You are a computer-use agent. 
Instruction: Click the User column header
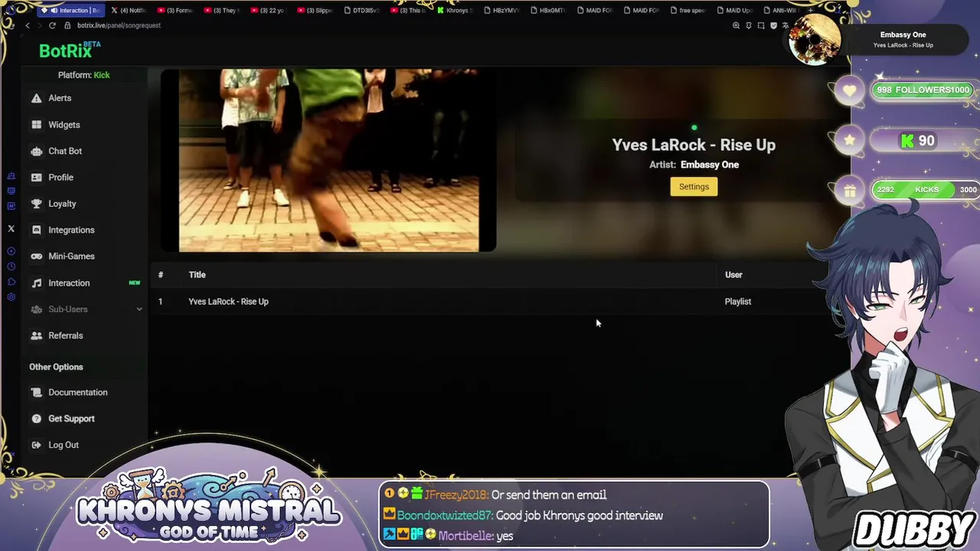click(x=733, y=275)
